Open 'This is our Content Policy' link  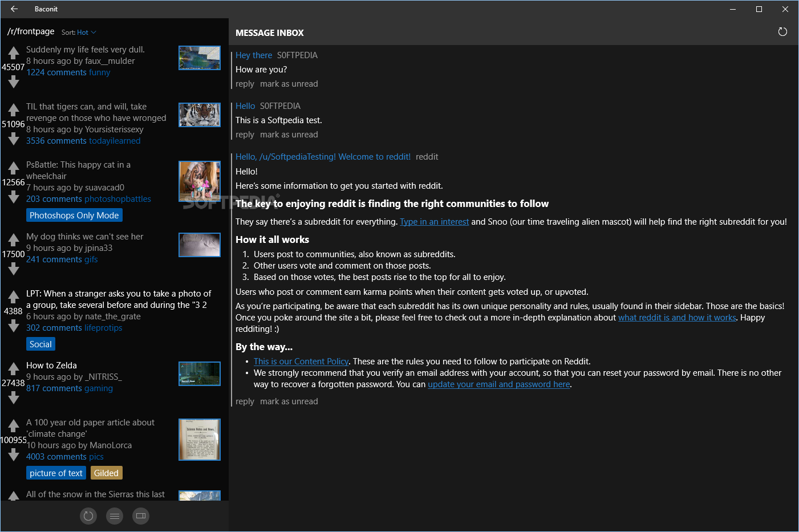click(x=301, y=362)
